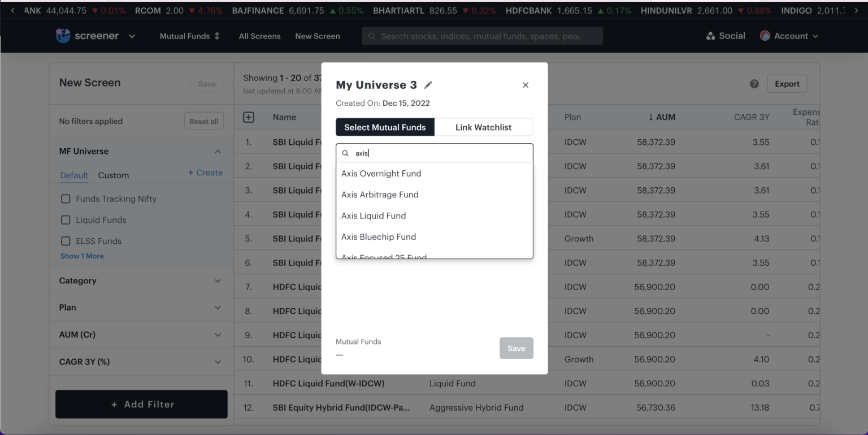This screenshot has height=435, width=868.
Task: Select the Custom universe tab
Action: tap(113, 175)
